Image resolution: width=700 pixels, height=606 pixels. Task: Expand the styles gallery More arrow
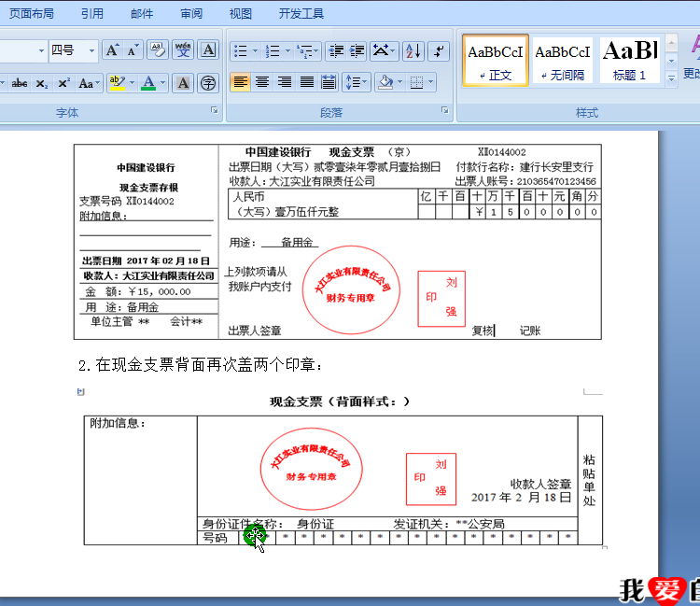pyautogui.click(x=671, y=78)
